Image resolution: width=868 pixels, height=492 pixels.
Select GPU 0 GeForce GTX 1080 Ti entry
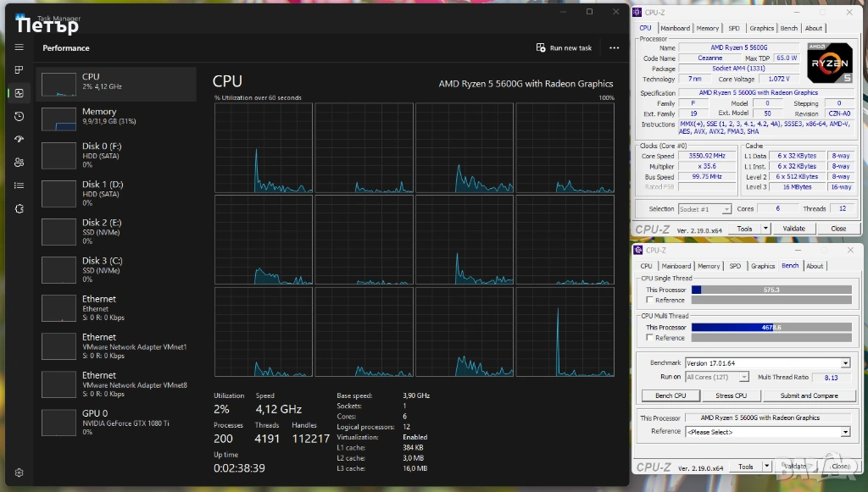tap(116, 423)
